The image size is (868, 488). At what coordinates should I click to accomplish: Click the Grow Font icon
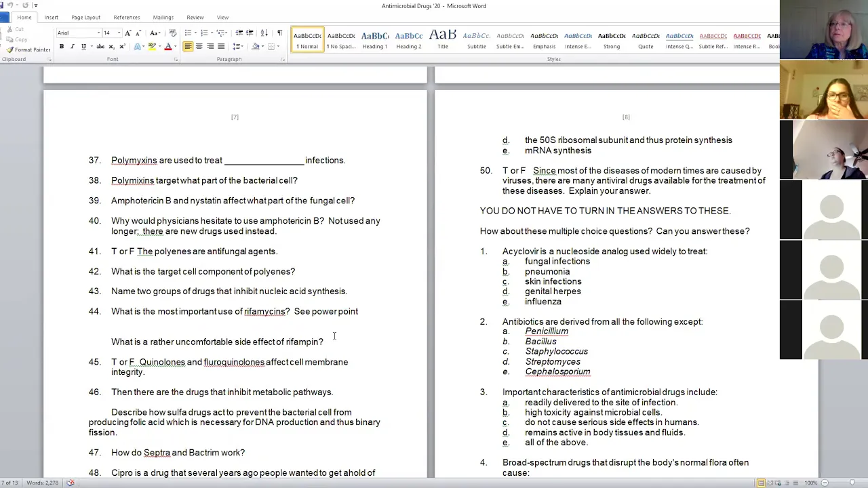point(127,33)
